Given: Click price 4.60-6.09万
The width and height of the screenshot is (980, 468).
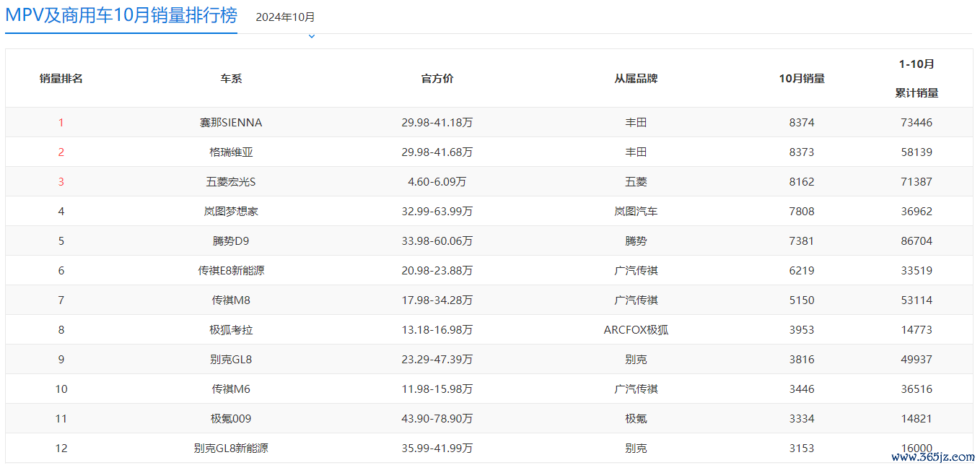Looking at the screenshot, I should (437, 182).
